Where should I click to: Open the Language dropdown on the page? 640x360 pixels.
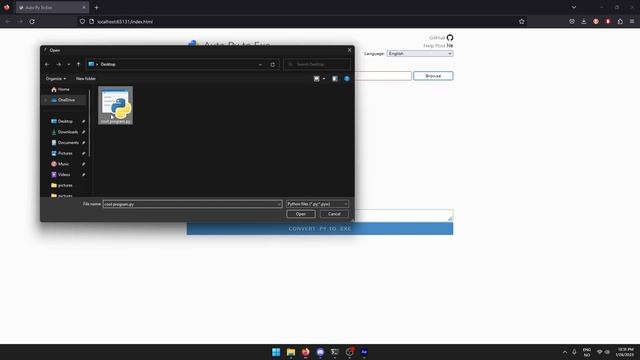coord(420,53)
